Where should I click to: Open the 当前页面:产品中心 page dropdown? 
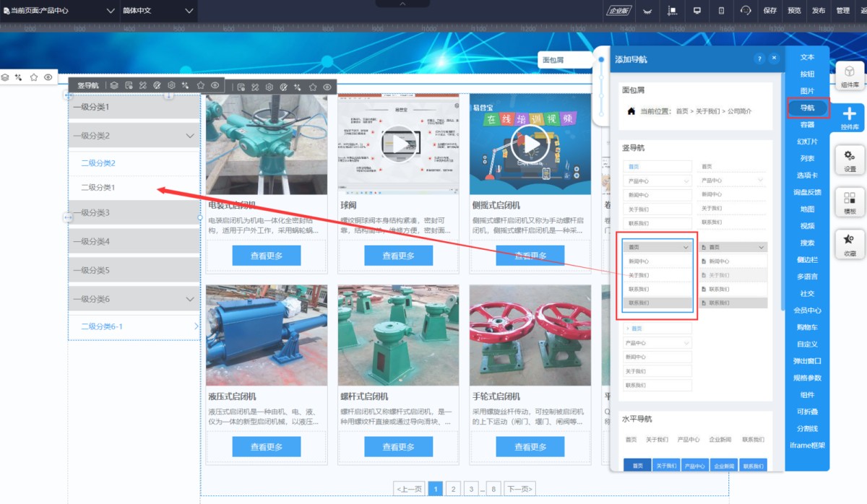point(59,11)
